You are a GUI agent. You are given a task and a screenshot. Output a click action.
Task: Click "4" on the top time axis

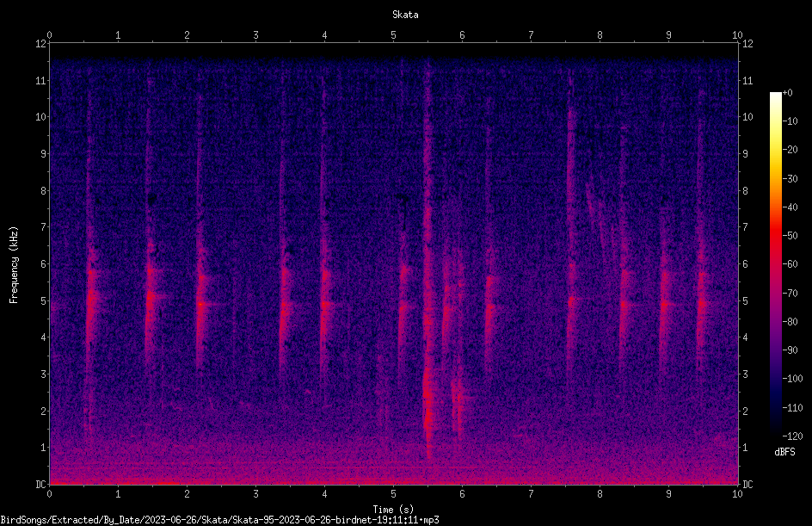pyautogui.click(x=324, y=35)
